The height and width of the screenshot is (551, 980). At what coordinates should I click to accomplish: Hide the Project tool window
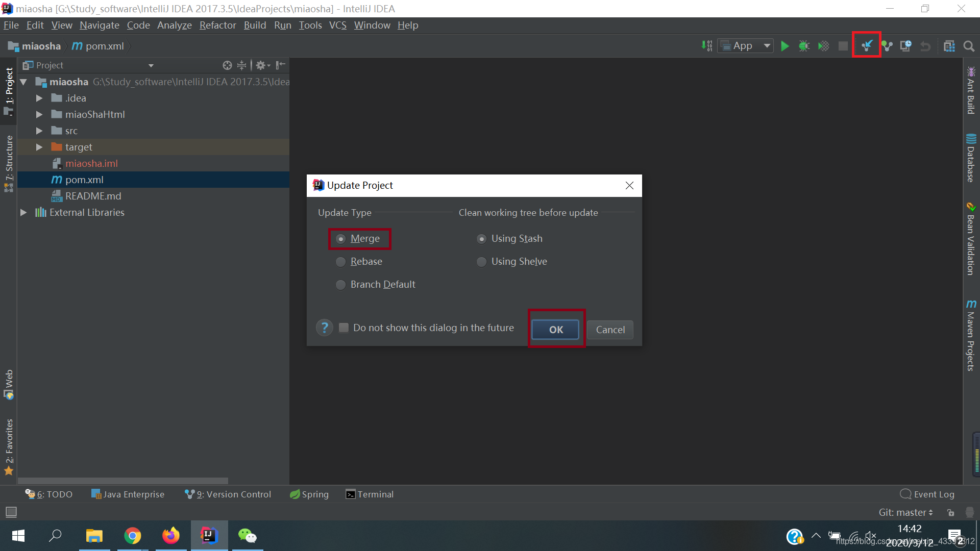point(280,65)
